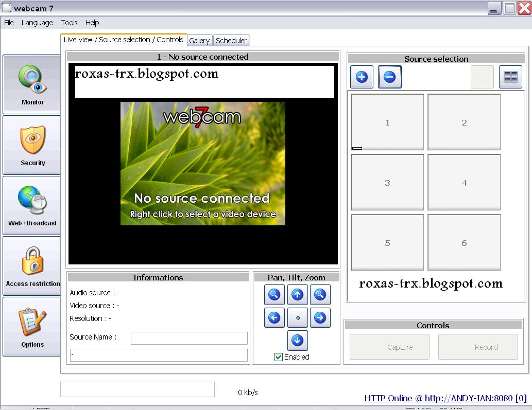Pan the camera left
Screen dimensions: 532x410
(x=274, y=317)
